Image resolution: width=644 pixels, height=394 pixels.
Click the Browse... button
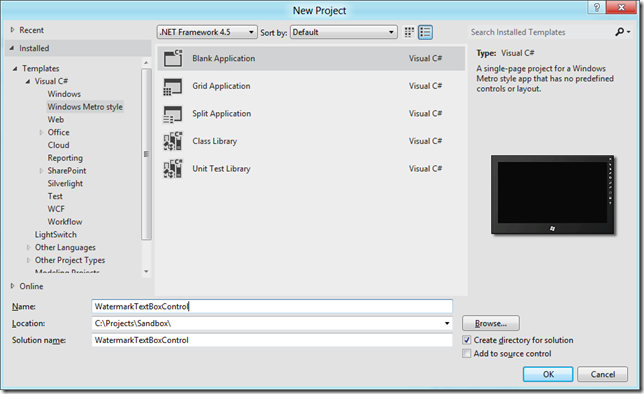point(491,323)
